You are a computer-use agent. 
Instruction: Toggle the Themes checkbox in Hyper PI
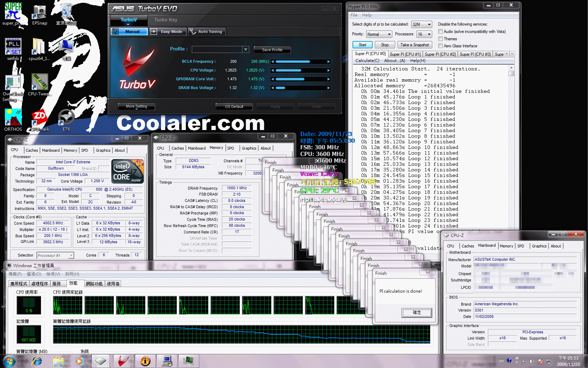441,39
